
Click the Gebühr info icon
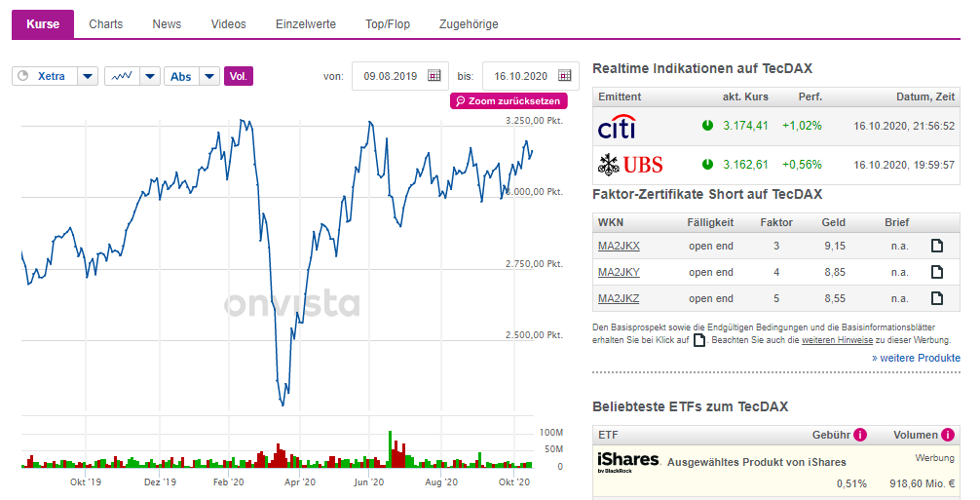tap(860, 435)
